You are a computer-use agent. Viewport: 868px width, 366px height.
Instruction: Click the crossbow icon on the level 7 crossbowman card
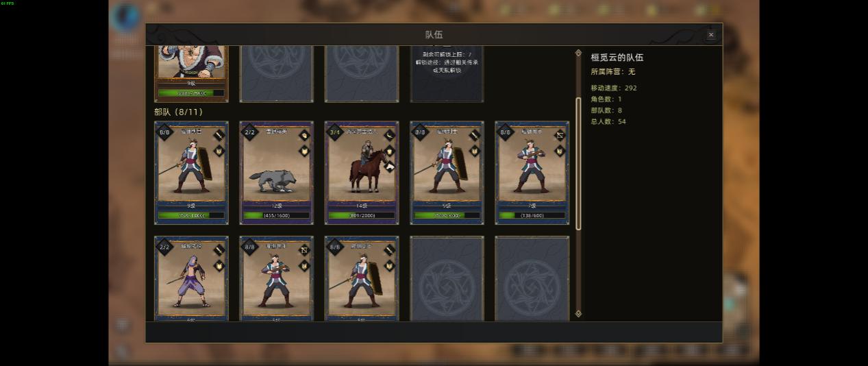[x=560, y=135]
